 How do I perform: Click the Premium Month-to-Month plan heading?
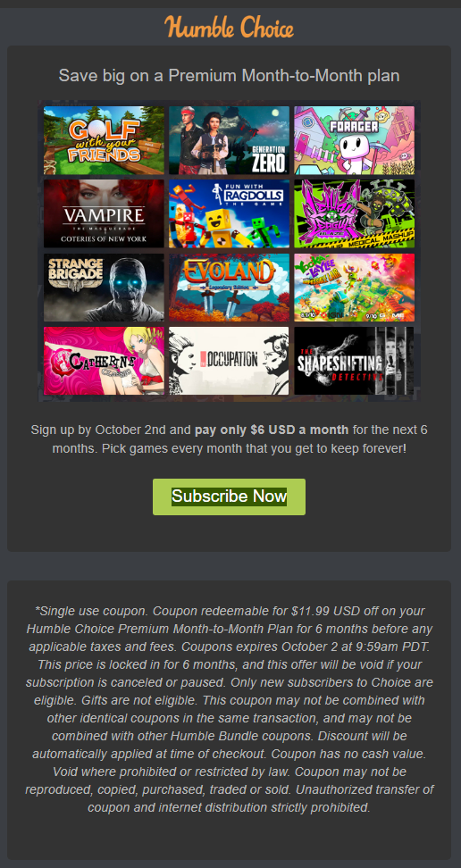pos(229,76)
